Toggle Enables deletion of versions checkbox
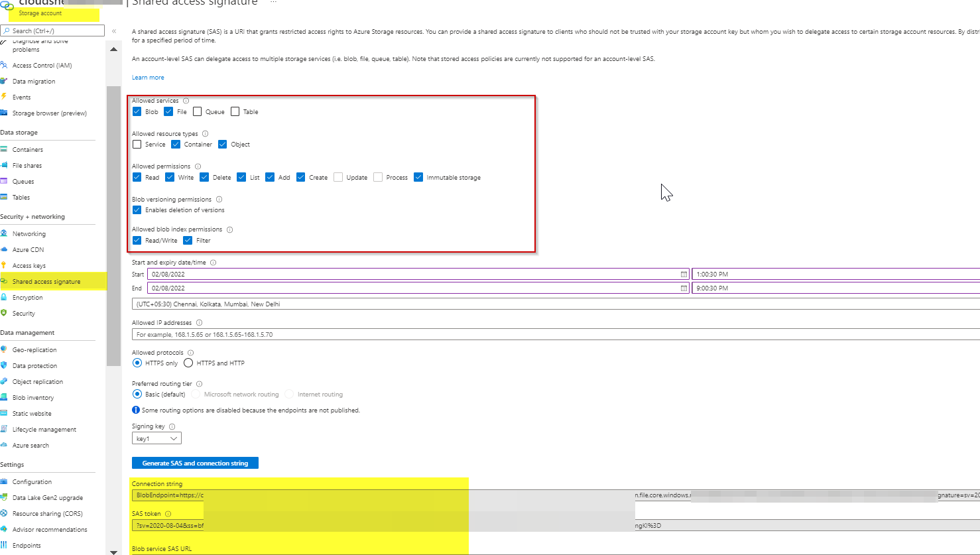The image size is (980, 555). point(137,210)
